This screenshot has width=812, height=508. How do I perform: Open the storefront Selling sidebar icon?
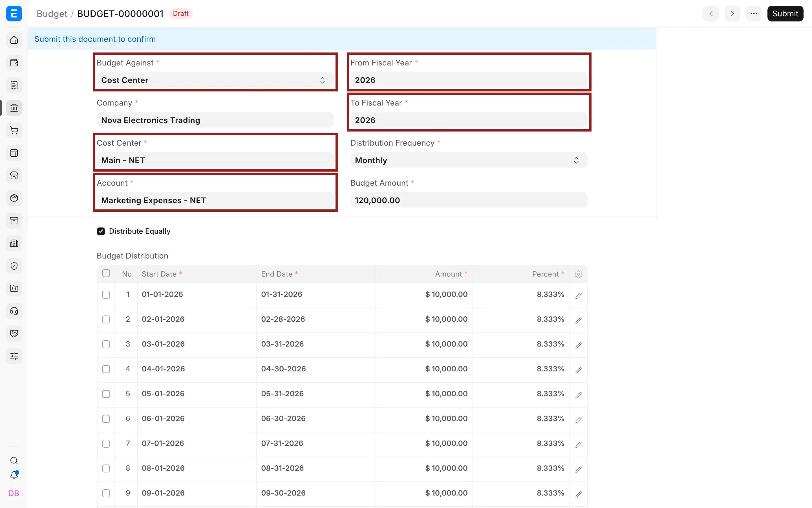click(x=14, y=175)
